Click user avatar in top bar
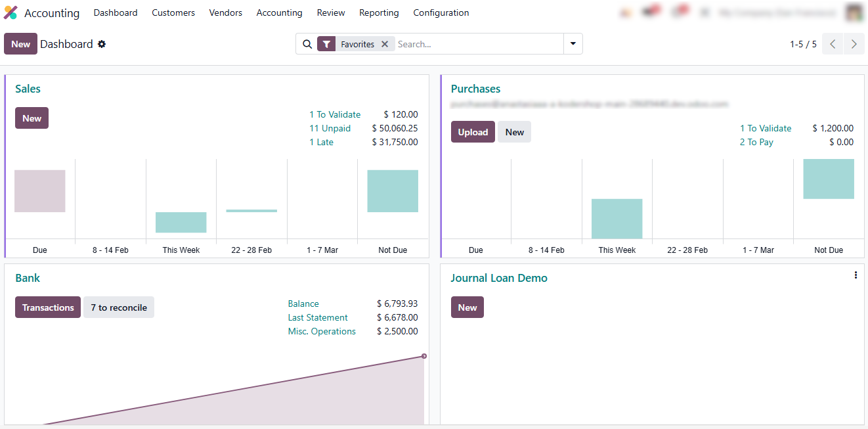Screen dimensions: 868x429 coord(854,12)
